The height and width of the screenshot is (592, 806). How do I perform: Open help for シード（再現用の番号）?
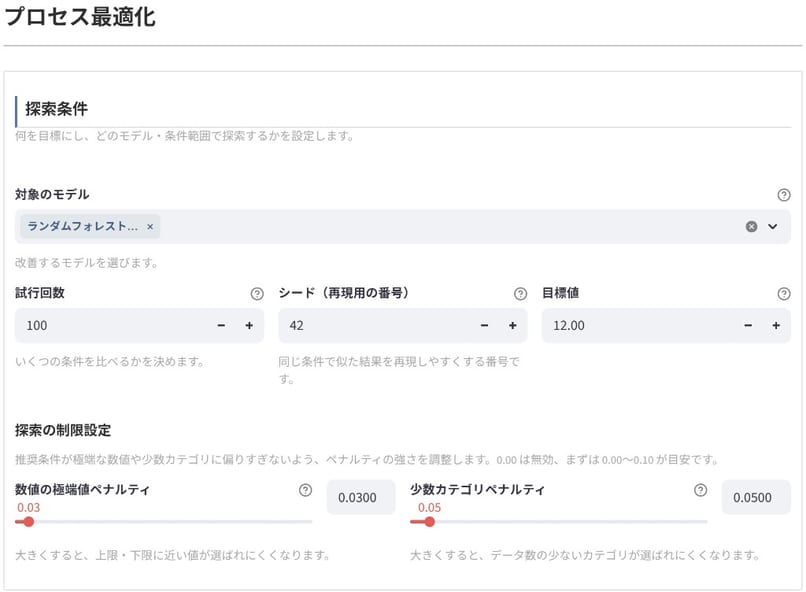point(520,293)
